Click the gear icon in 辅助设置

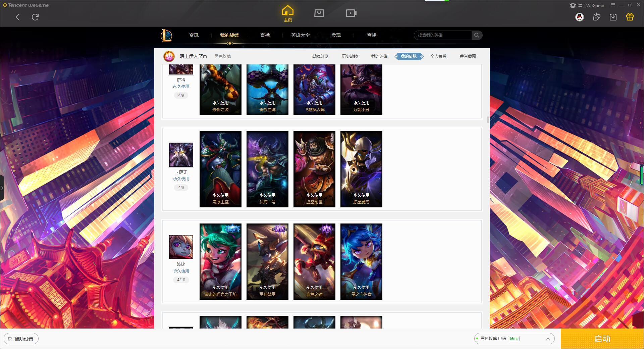pos(10,339)
